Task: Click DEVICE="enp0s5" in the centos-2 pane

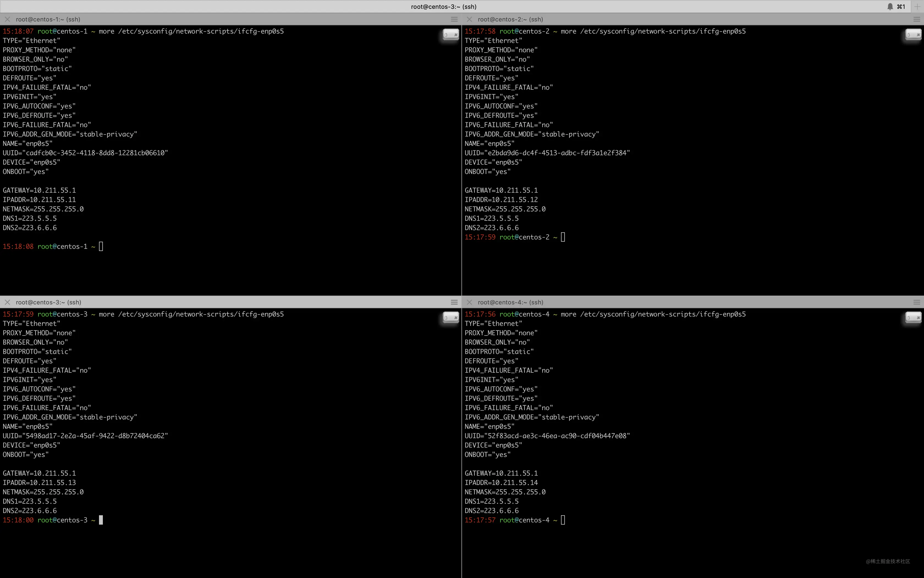Action: (x=493, y=162)
